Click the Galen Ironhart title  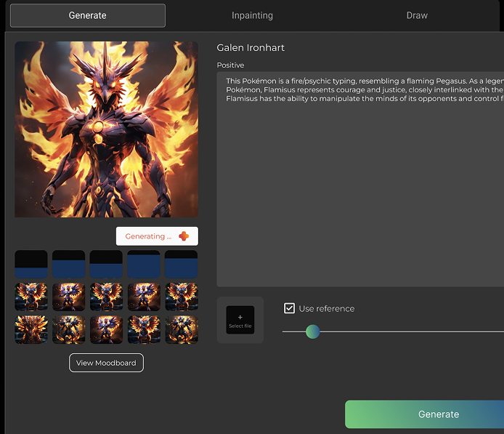point(251,47)
